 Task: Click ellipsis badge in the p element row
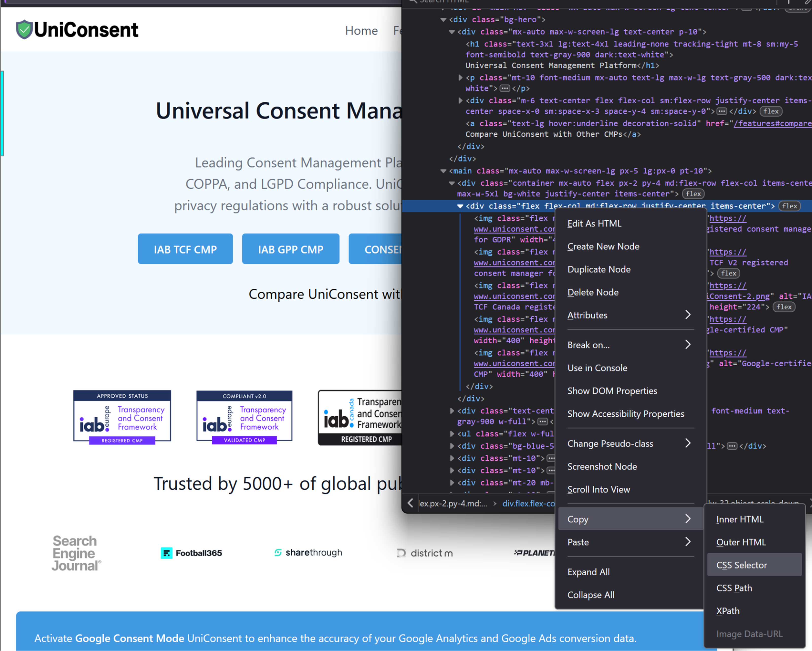click(505, 89)
